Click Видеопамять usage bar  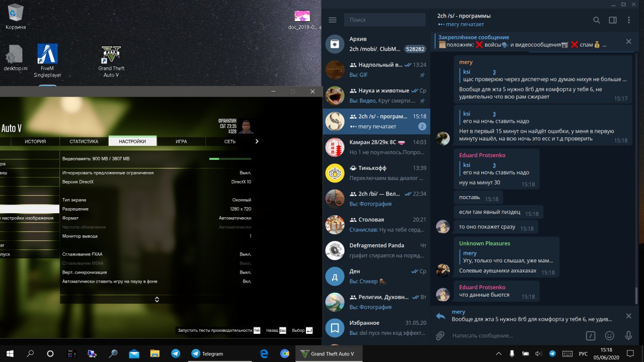230,159
